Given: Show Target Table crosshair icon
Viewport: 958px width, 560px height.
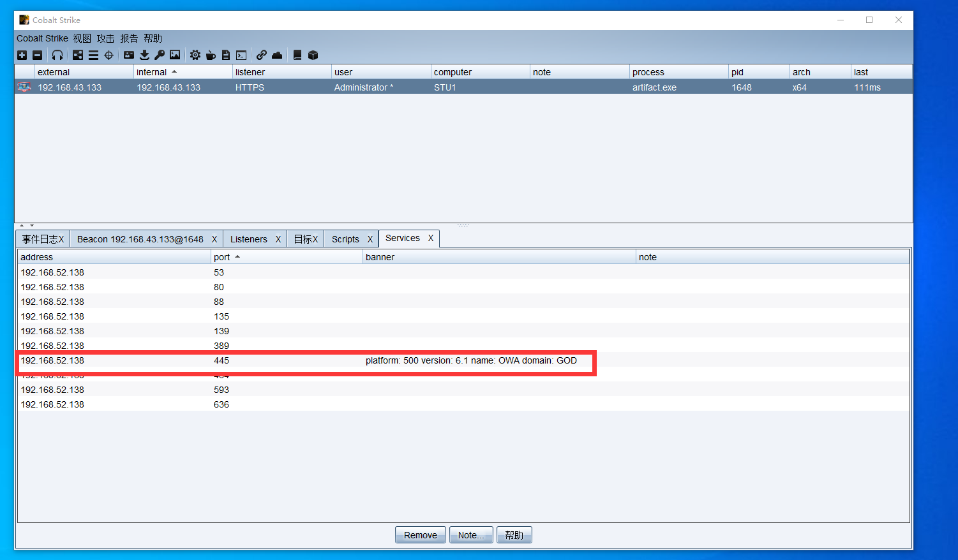Looking at the screenshot, I should tap(109, 55).
